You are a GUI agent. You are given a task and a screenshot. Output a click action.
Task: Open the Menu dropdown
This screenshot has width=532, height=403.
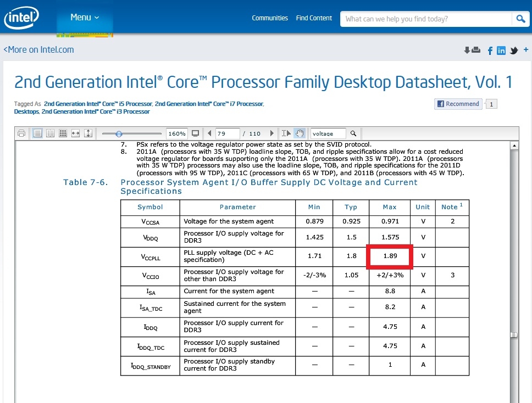85,17
